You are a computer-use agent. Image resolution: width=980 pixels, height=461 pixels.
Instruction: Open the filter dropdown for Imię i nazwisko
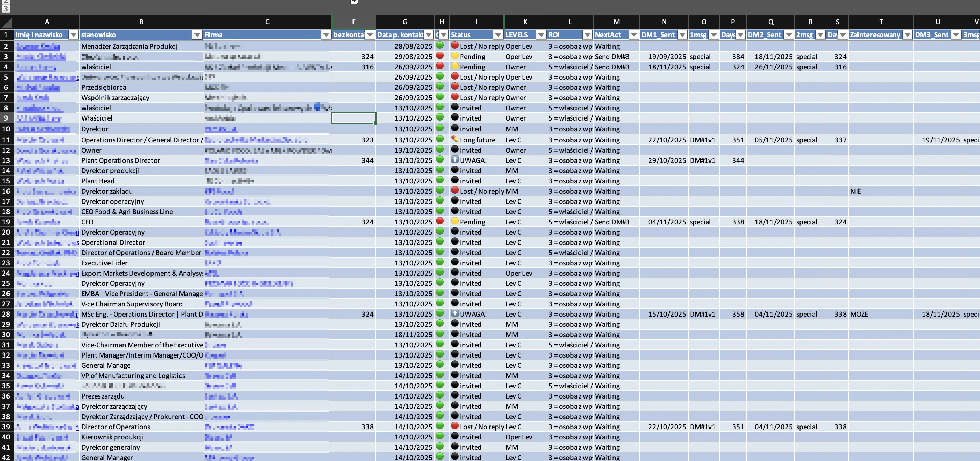click(x=73, y=34)
